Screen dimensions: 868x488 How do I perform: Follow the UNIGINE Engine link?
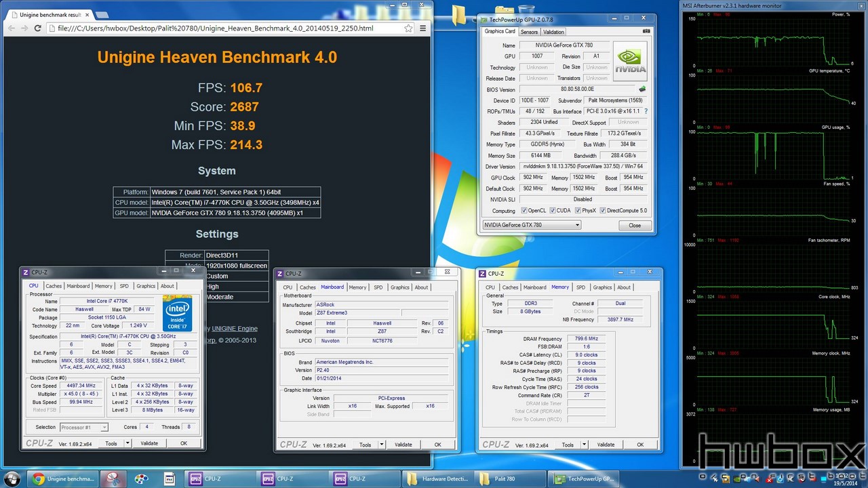click(x=234, y=329)
